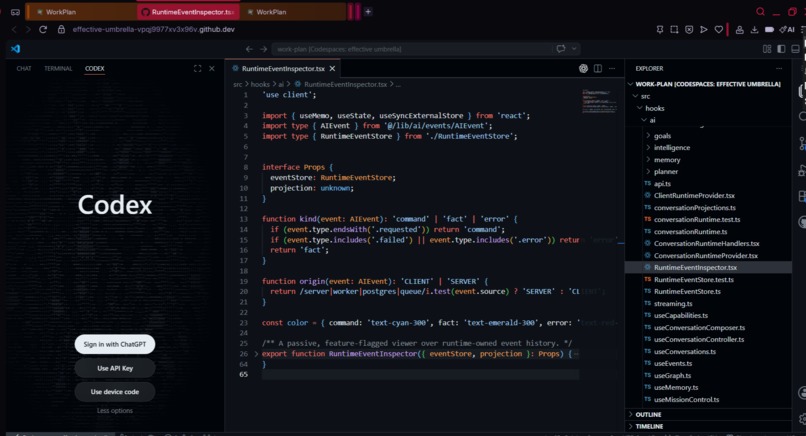The height and width of the screenshot is (436, 806).
Task: Customize layout icon in title bar
Action: click(x=767, y=49)
